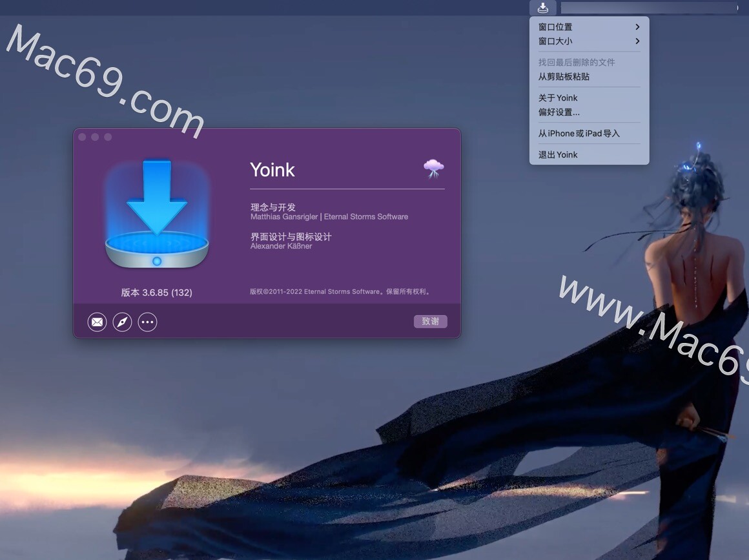Click the grayed 找回最后删除的文件 entry
Screen dimensions: 749x560
(x=575, y=61)
